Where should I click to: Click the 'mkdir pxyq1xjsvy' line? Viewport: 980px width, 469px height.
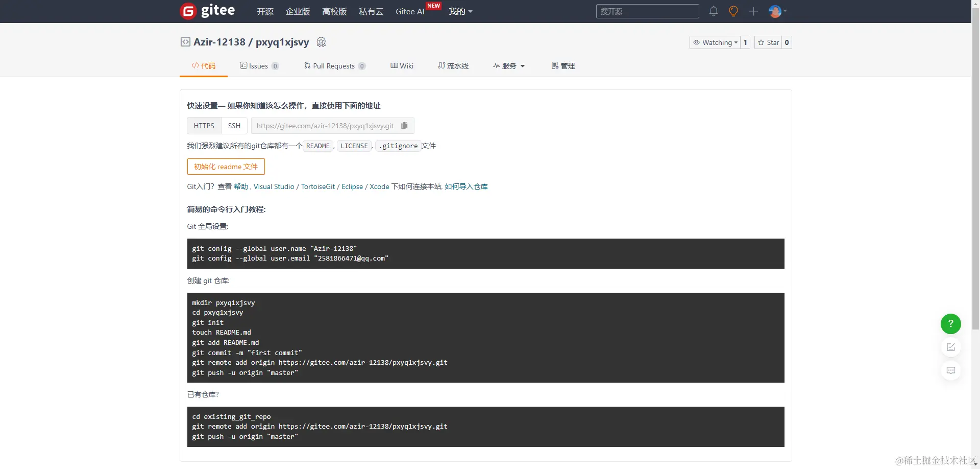223,302
